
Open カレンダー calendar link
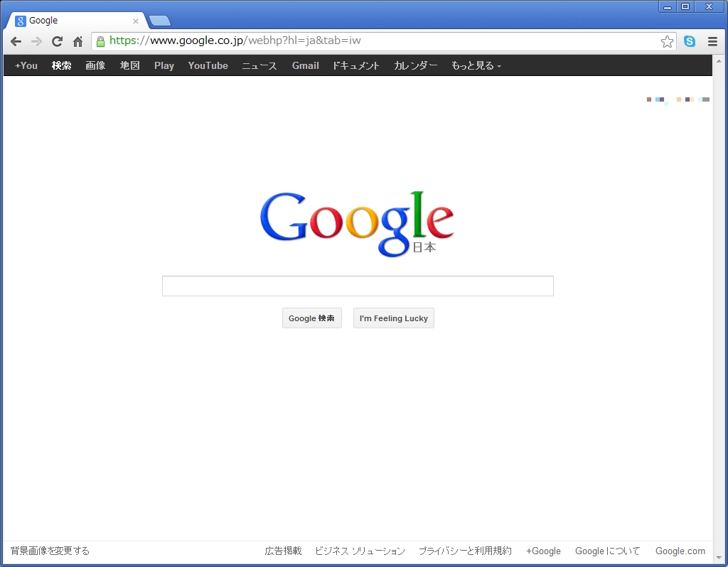click(x=415, y=65)
